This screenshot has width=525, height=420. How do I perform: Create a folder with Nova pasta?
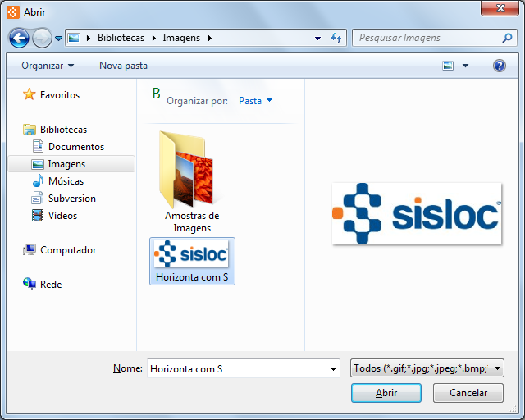point(123,66)
